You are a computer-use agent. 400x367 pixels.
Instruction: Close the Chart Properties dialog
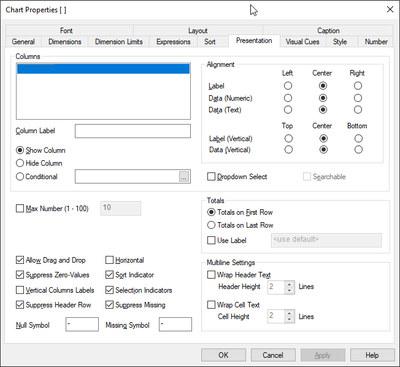click(x=390, y=9)
